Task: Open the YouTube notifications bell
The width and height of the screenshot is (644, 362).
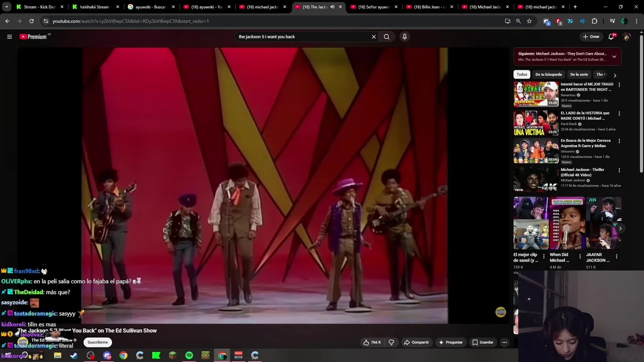Action: (611, 37)
